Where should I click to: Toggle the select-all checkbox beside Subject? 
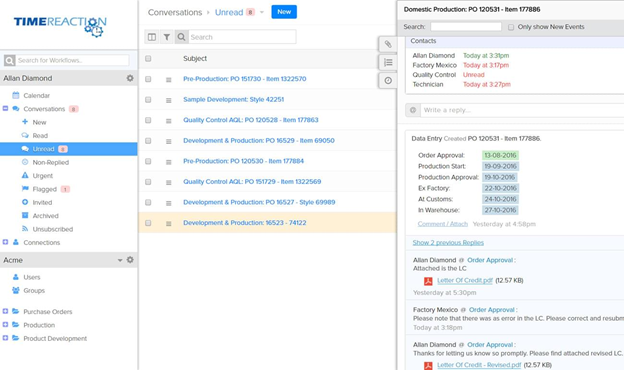(x=148, y=58)
